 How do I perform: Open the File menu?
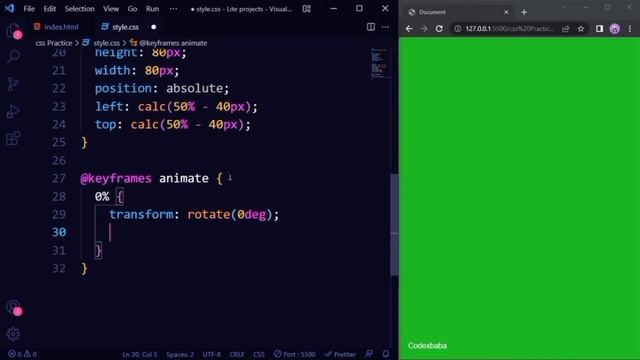click(x=29, y=9)
